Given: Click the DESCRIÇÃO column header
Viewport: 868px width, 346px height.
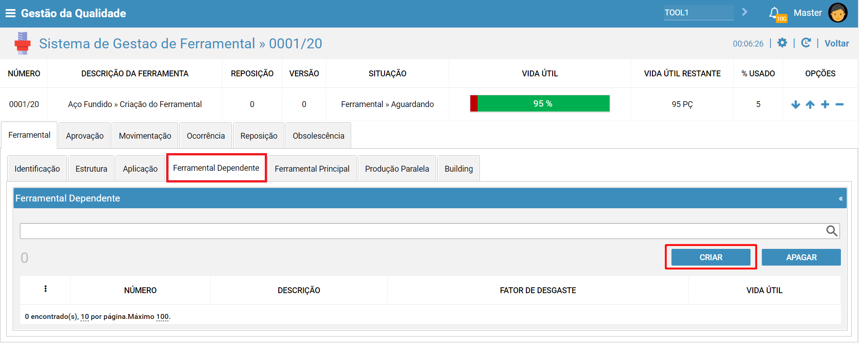Looking at the screenshot, I should pos(299,290).
